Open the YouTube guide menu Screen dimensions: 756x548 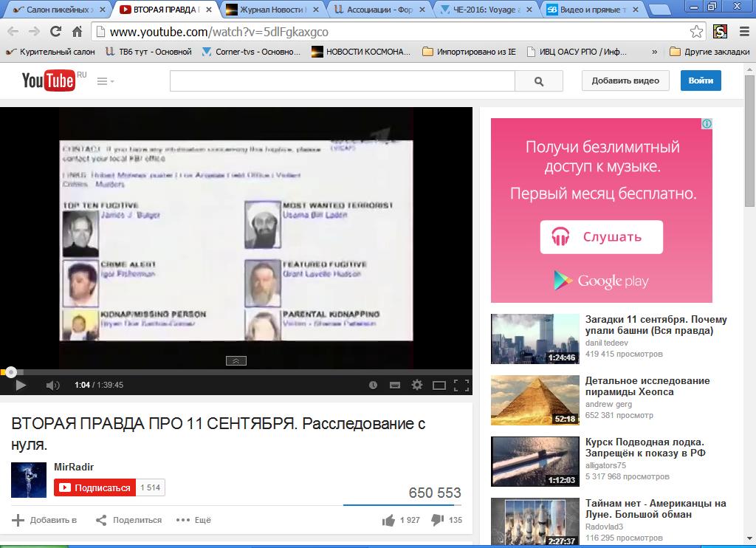pyautogui.click(x=105, y=81)
